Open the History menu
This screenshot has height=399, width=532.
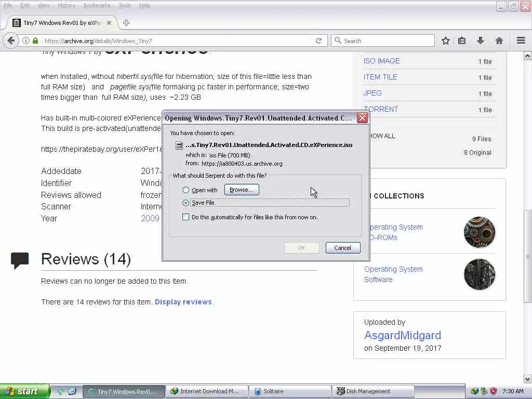tap(66, 5)
